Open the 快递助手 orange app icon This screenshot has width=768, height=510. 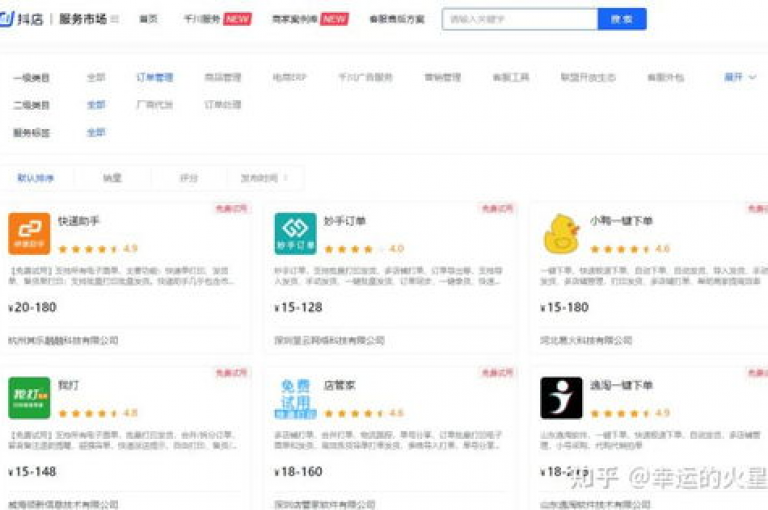29,234
